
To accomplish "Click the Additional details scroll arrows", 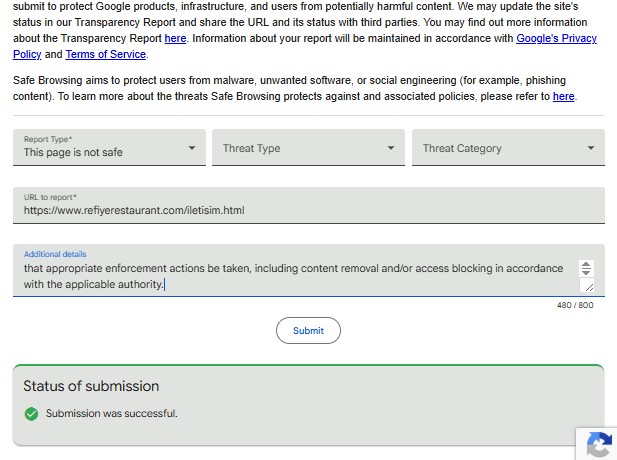I will (586, 268).
